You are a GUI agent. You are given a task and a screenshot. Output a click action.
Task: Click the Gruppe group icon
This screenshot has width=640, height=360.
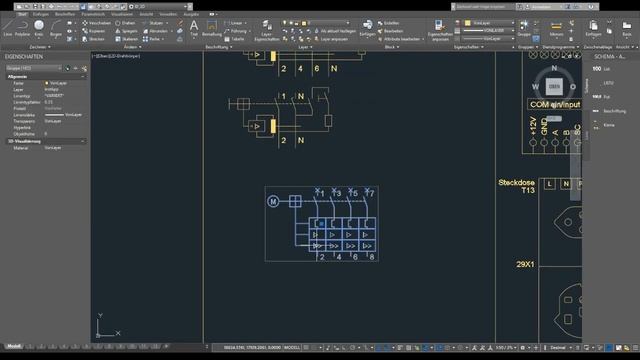point(524,28)
